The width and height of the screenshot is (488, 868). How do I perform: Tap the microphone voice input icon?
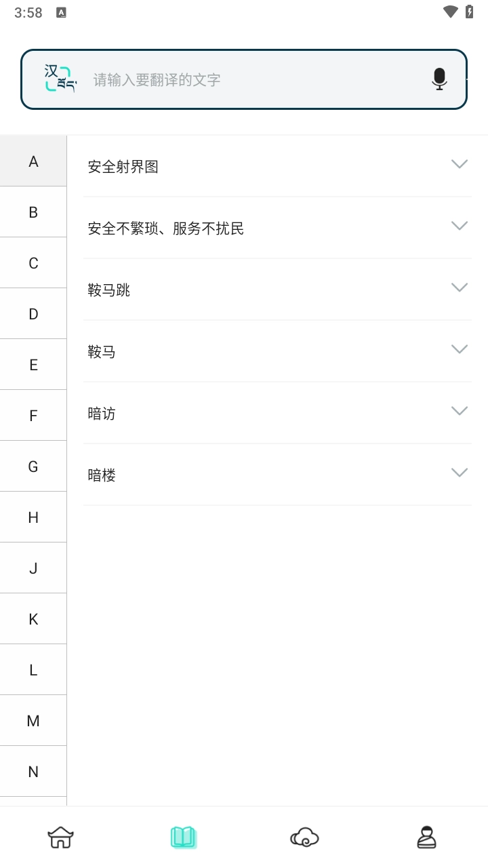click(x=439, y=79)
